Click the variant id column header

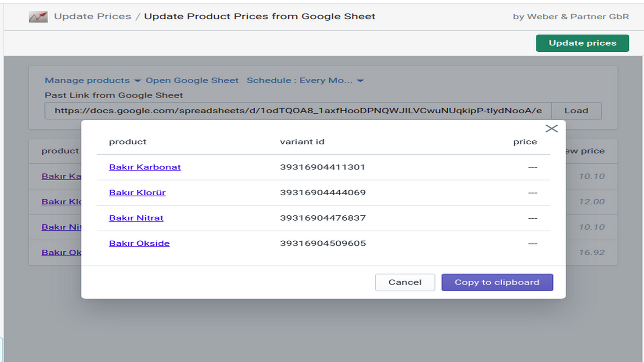click(302, 141)
